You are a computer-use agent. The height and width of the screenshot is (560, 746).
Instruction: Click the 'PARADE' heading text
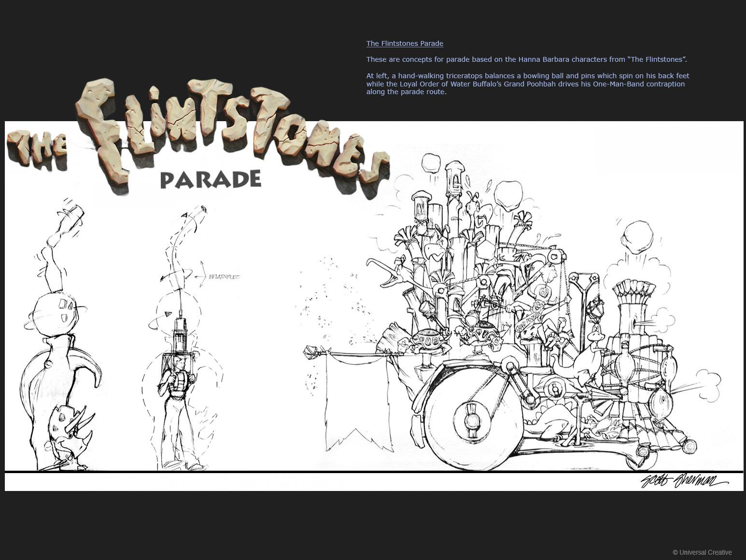pos(211,179)
